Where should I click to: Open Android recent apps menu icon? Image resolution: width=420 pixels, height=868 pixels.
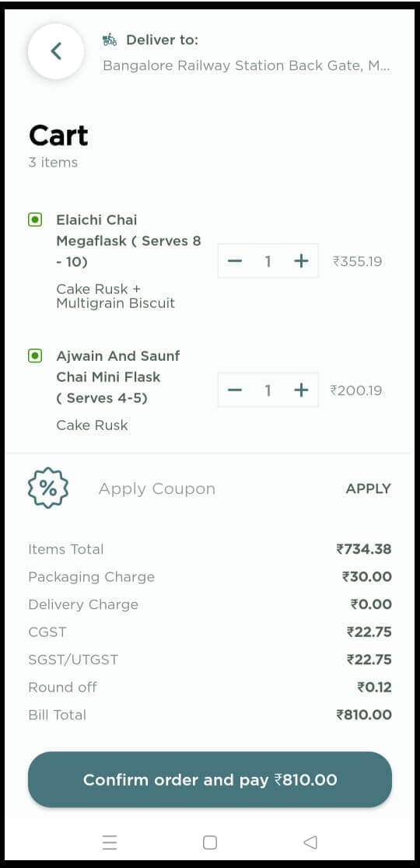(110, 842)
